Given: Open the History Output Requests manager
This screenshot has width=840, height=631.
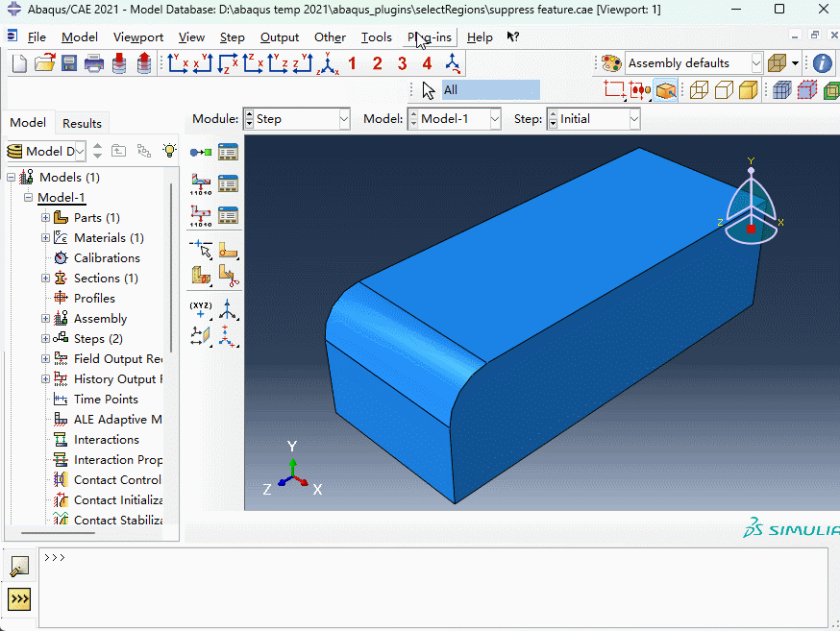Looking at the screenshot, I should (x=228, y=215).
